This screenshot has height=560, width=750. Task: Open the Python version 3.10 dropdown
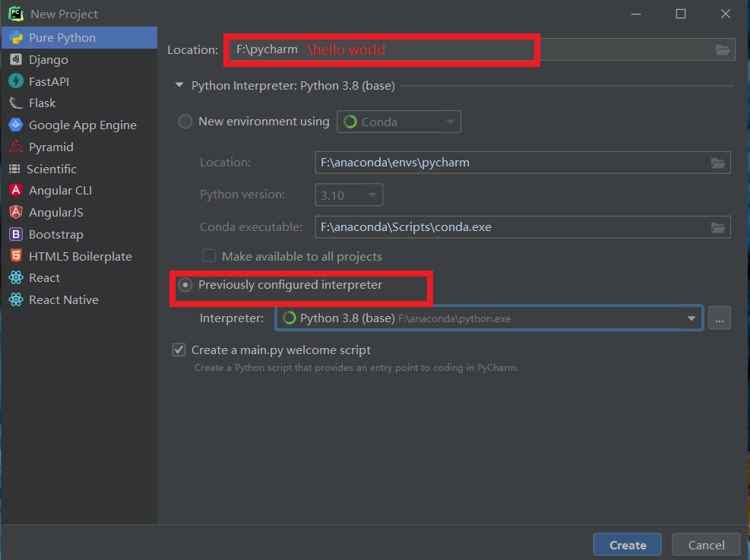[x=350, y=195]
